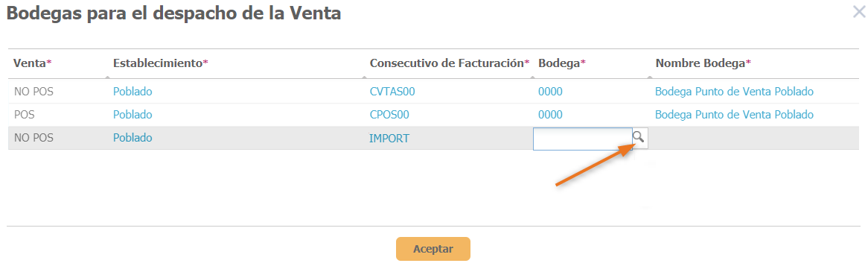Open Bodega Punto de Venta Poblado, first row
The height and width of the screenshot is (269, 868).
(734, 92)
